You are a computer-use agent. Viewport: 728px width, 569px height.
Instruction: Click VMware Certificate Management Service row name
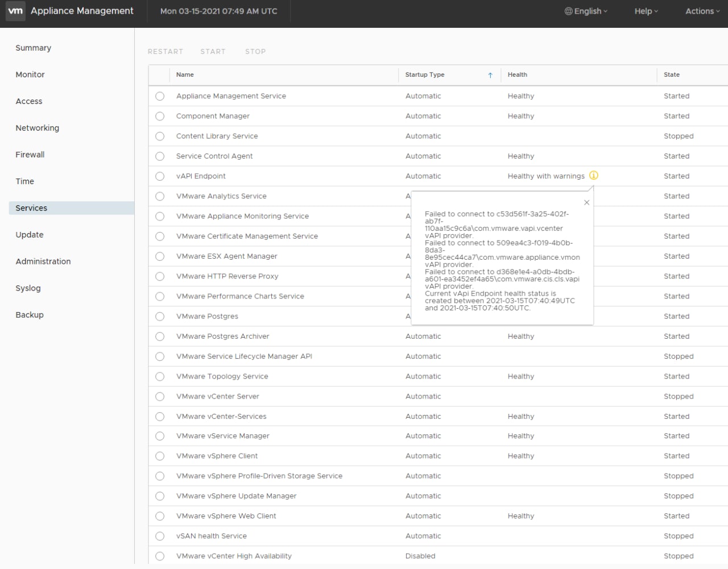247,236
